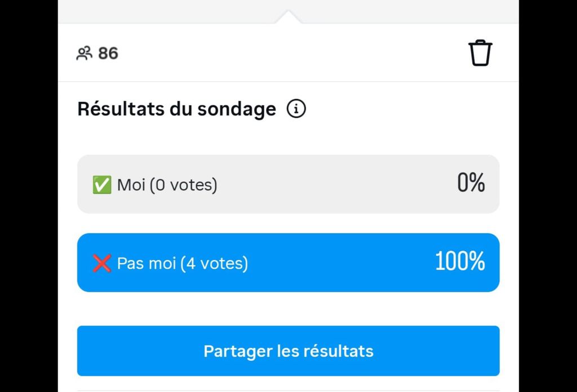Click the green checkmark emoji beside Moi
577x392 pixels.
[102, 185]
